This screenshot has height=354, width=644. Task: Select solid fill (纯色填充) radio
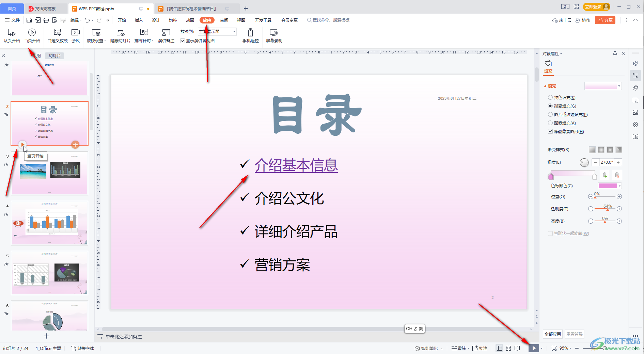(x=550, y=97)
